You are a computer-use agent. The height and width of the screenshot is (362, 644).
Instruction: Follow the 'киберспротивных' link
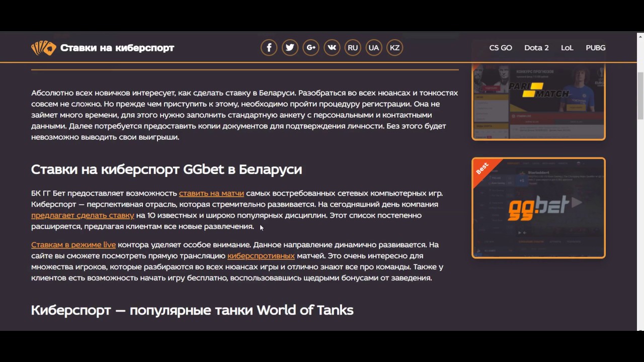click(261, 256)
